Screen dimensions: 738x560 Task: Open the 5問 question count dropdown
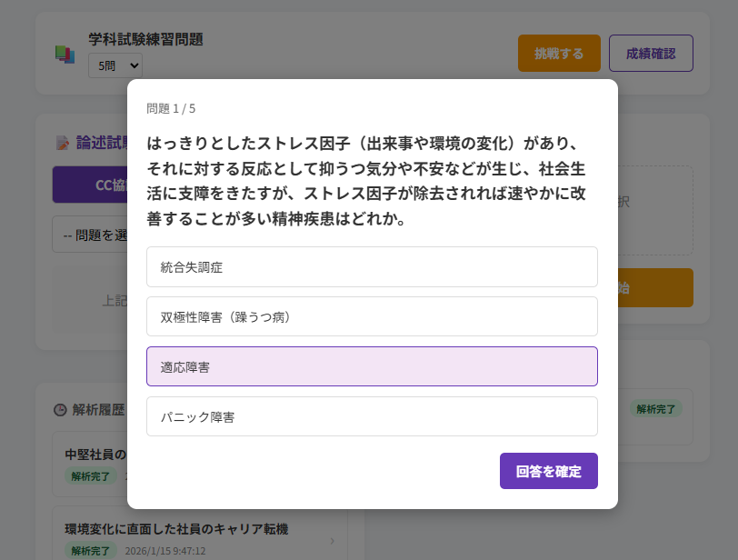115,65
